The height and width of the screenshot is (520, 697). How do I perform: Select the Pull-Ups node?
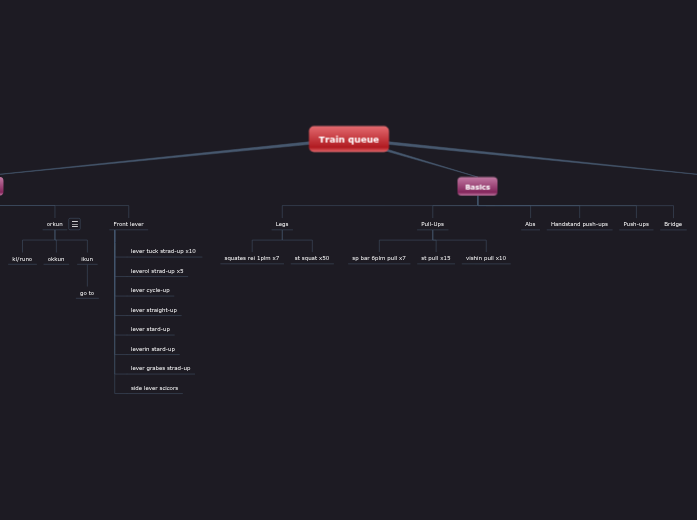pos(432,224)
